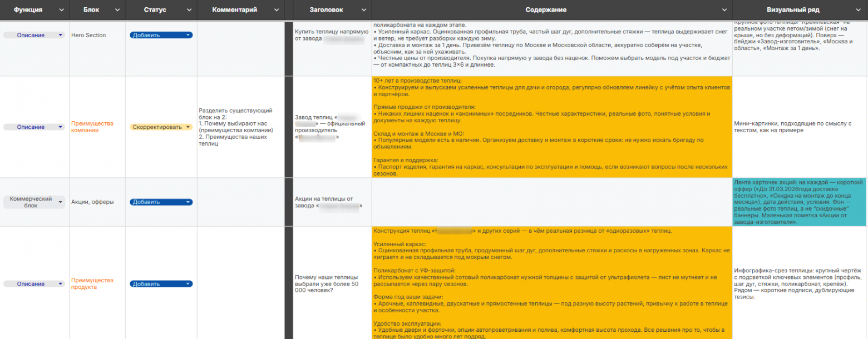Screen dimensions: 868x339
Task: Open the Визуальный ряд column filter arrow
Action: (x=859, y=10)
